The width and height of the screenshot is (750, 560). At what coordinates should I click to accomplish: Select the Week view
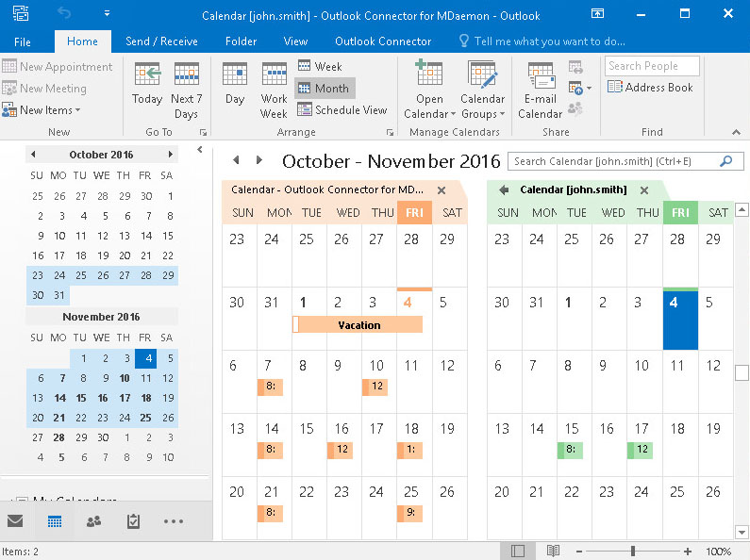(320, 66)
